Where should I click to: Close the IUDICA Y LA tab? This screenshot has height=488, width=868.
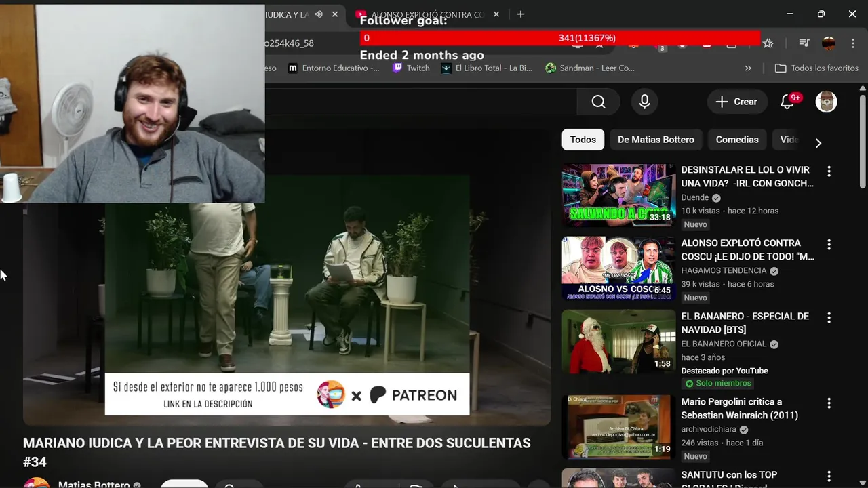click(335, 14)
